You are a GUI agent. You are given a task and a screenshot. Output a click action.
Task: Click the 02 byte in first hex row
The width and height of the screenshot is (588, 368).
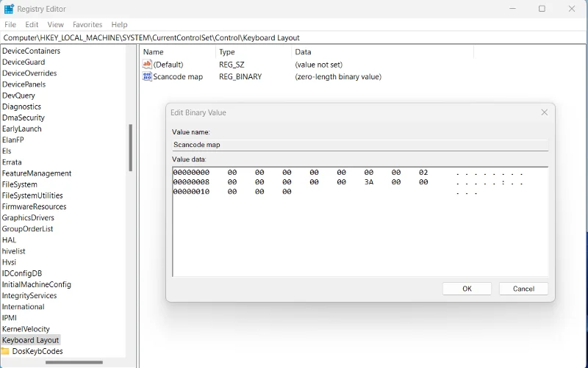tap(423, 173)
